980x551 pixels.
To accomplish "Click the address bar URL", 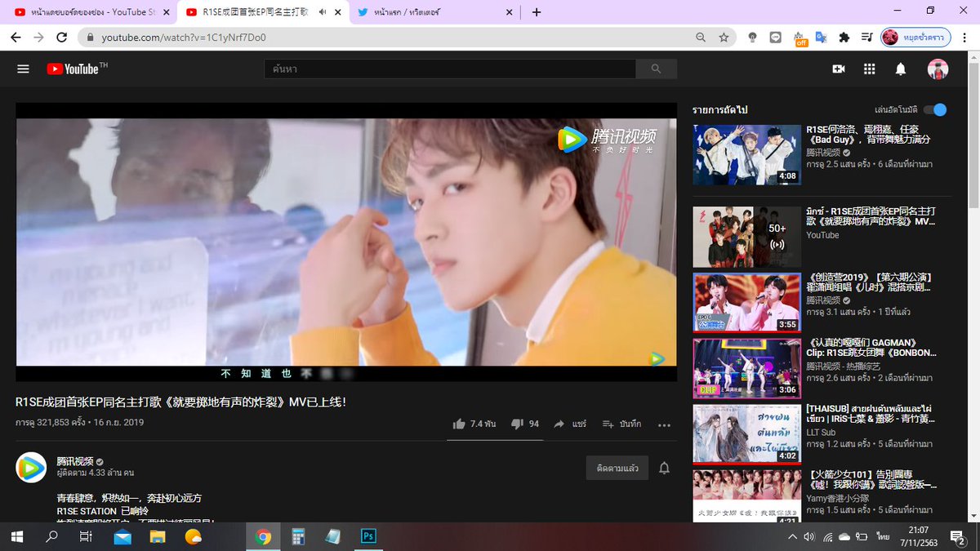I will [184, 38].
